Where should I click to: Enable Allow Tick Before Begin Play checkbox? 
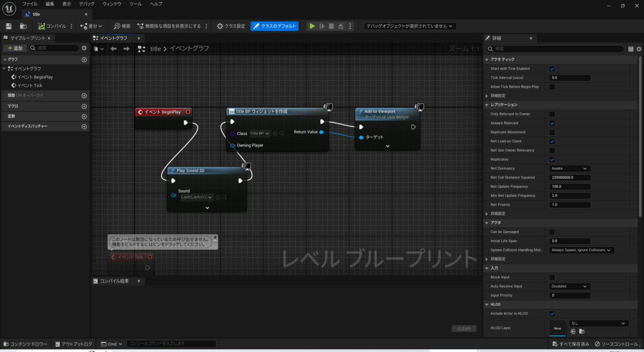pos(552,87)
